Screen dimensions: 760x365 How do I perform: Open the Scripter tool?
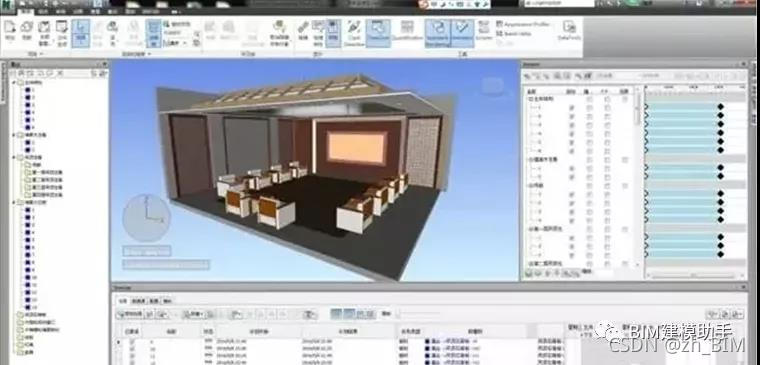click(x=484, y=31)
